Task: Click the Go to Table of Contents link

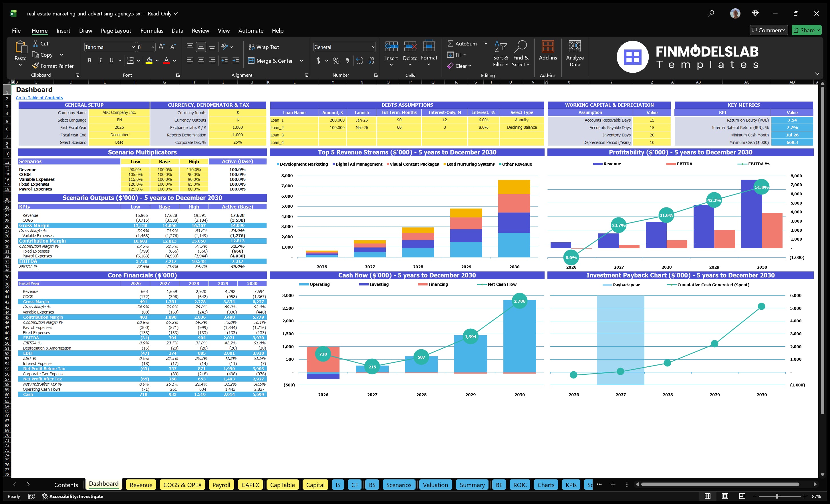Action: pyautogui.click(x=39, y=98)
